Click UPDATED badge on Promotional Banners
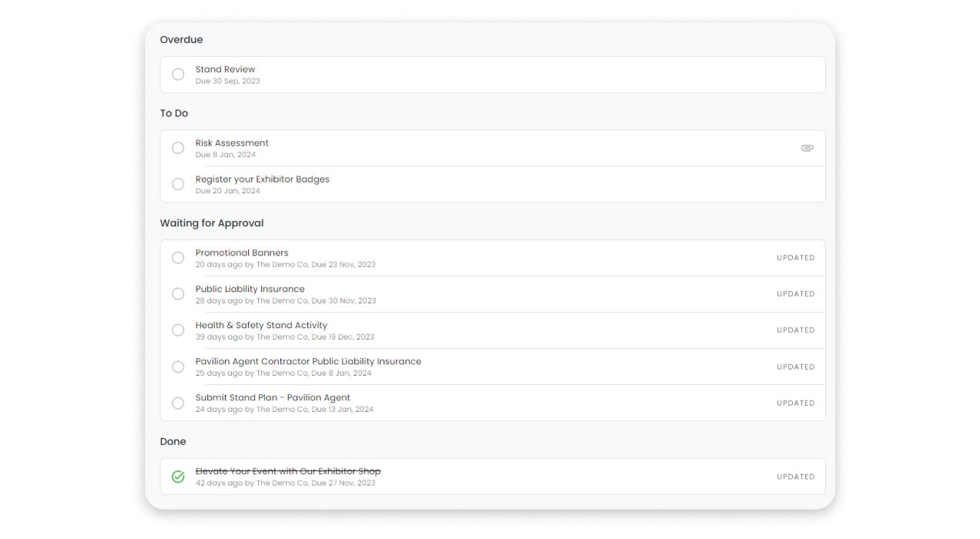Image resolution: width=980 pixels, height=539 pixels. [x=795, y=258]
